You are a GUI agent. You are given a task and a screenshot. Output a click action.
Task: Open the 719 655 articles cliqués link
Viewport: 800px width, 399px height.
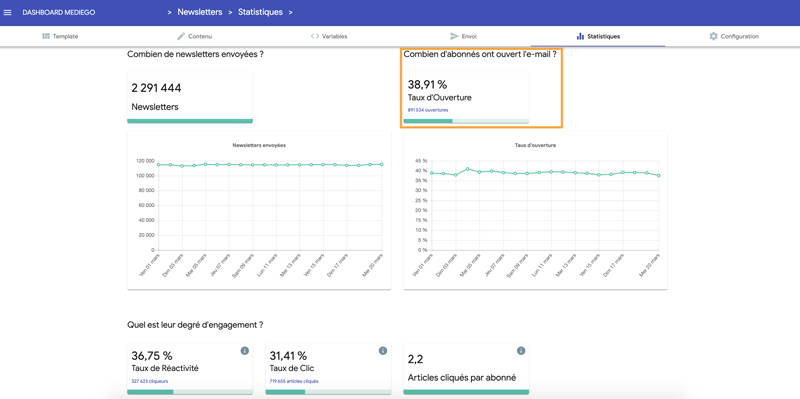[294, 381]
